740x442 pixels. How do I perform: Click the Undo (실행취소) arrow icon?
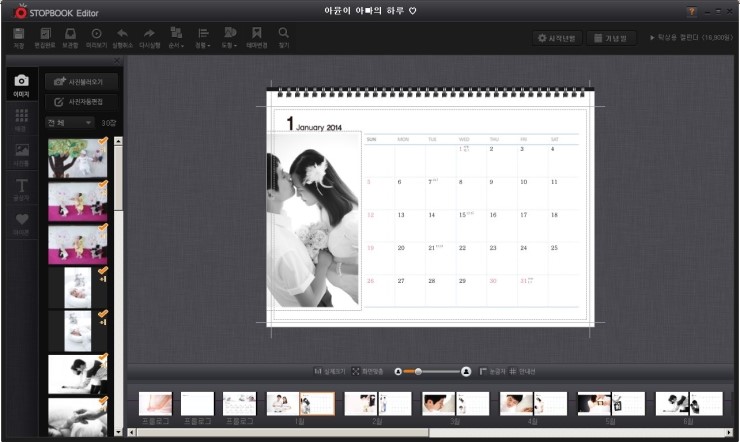[x=122, y=37]
